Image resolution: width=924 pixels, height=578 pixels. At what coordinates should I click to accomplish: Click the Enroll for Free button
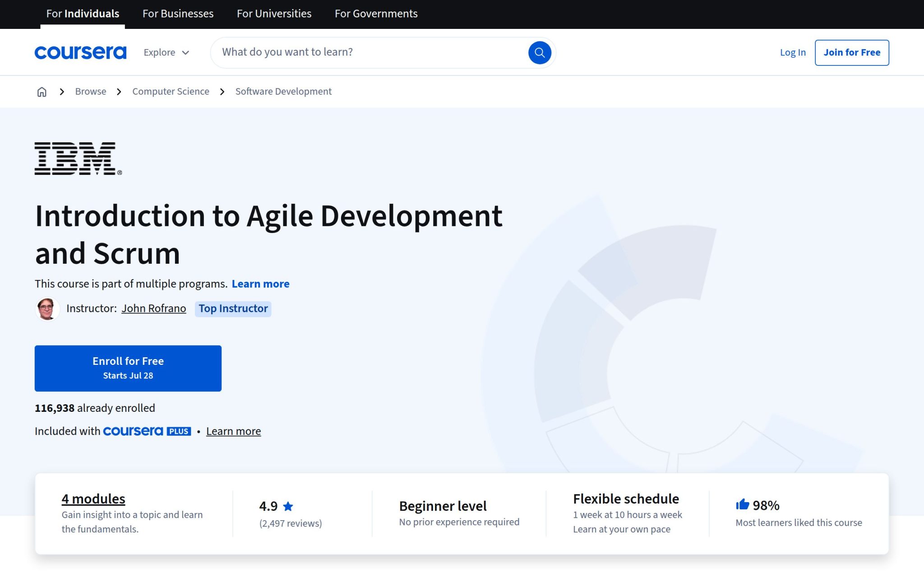point(128,368)
